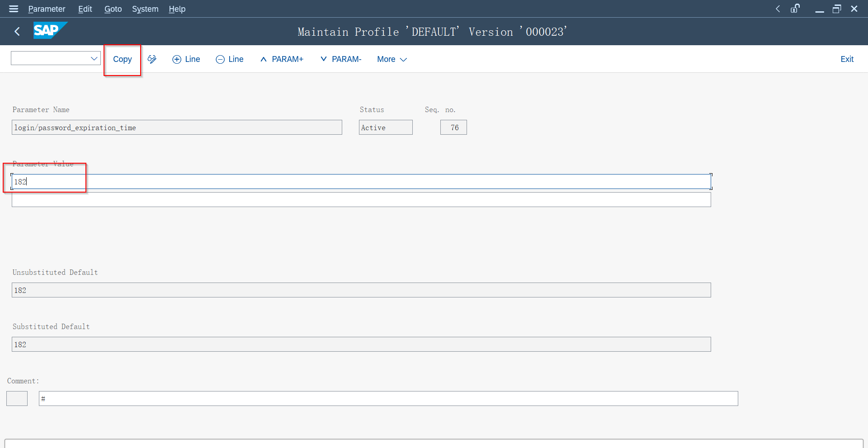Click the Copy button

pyautogui.click(x=123, y=59)
